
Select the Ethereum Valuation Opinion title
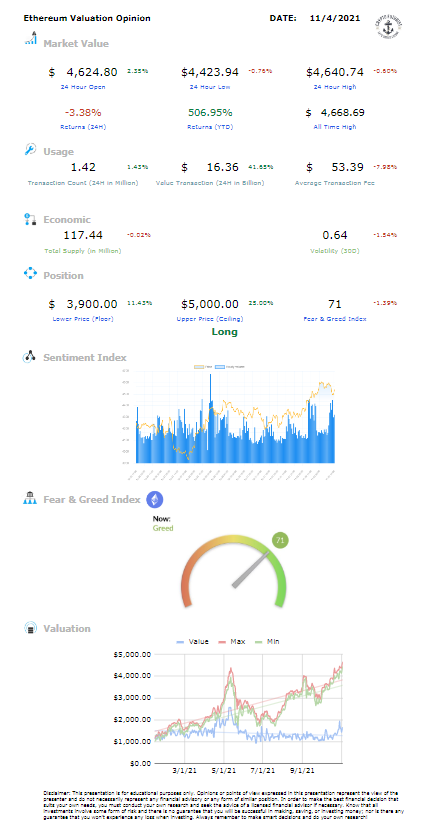(x=87, y=18)
